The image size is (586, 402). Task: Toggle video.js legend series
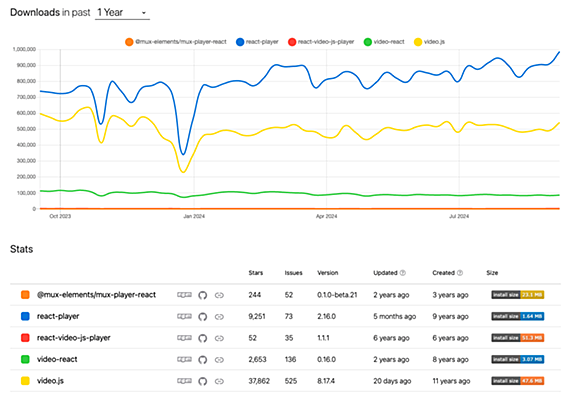[x=429, y=42]
